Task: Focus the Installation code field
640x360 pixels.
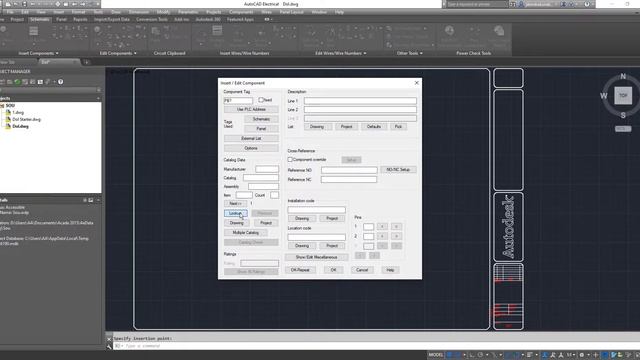Action: pyautogui.click(x=316, y=210)
